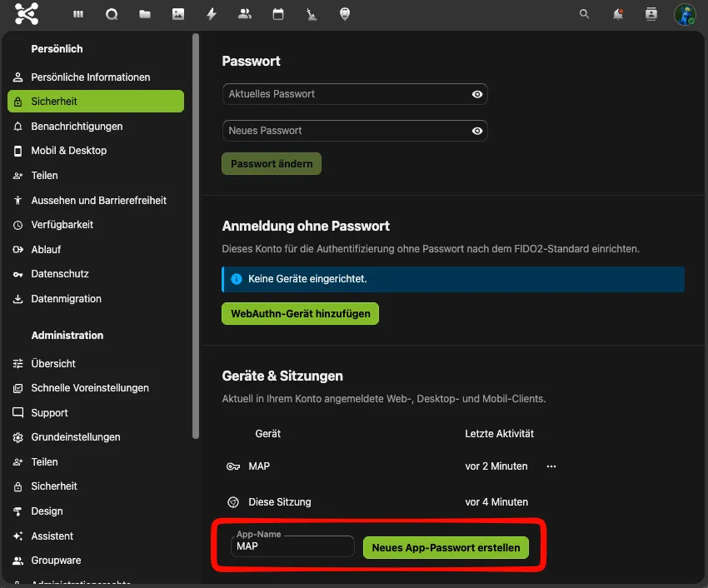
Task: Open the sword-in-stone app icon
Action: pyautogui.click(x=312, y=14)
